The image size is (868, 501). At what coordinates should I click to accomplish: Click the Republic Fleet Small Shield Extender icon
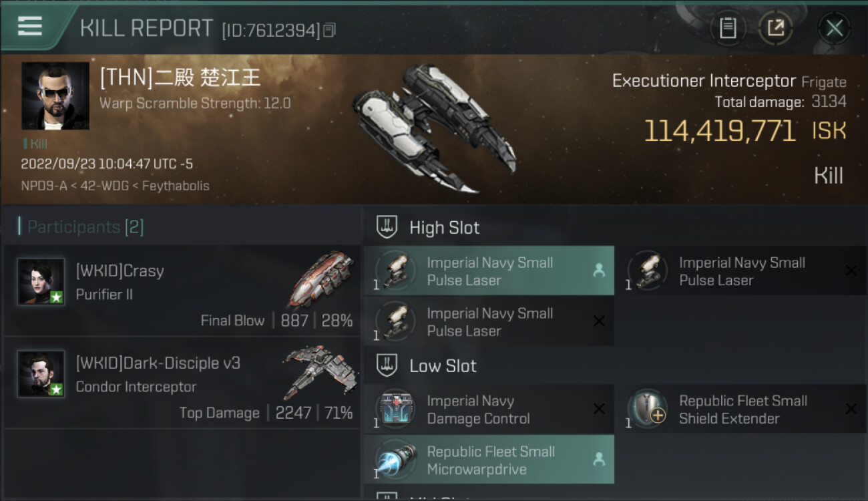click(x=648, y=409)
